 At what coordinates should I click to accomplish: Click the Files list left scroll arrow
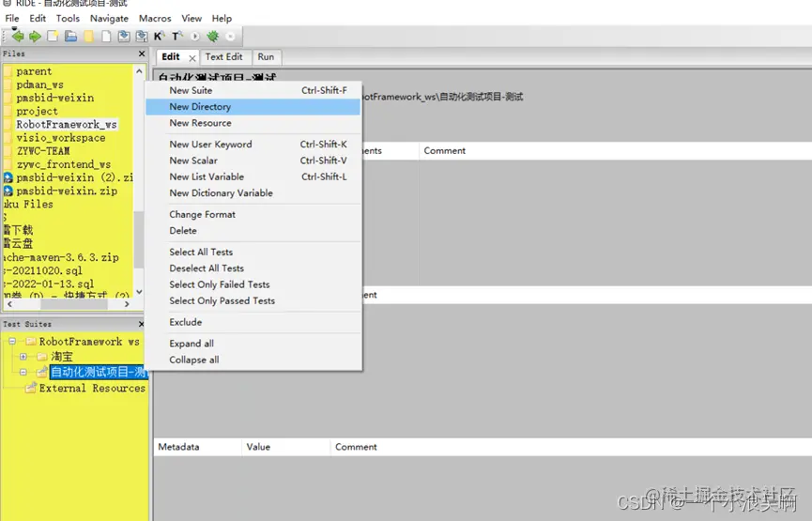click(9, 304)
